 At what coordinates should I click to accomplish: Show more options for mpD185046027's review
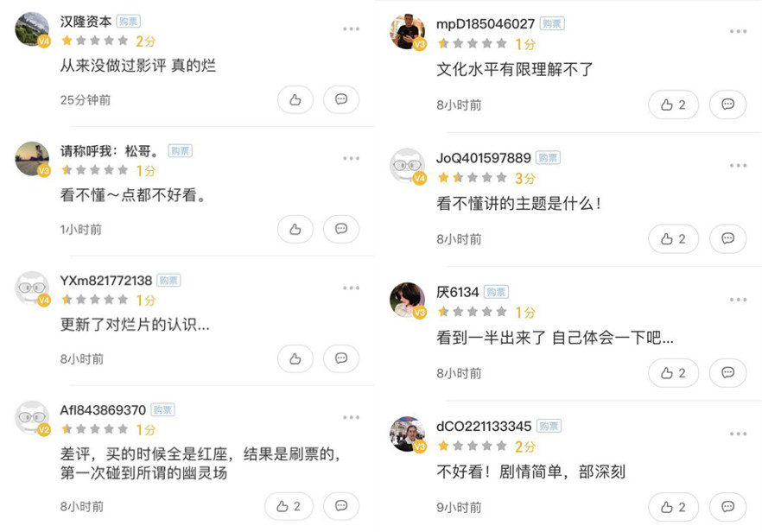pos(738,32)
